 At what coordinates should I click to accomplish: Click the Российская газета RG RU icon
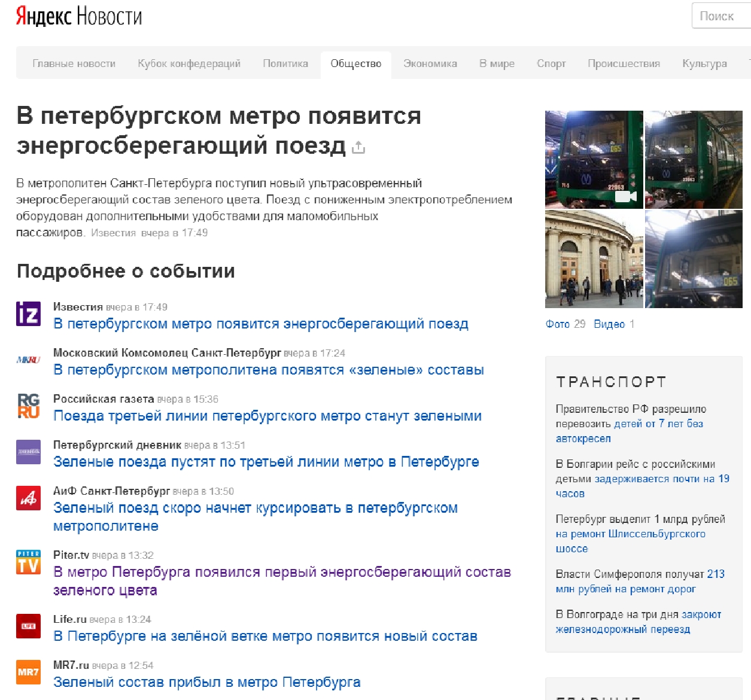click(28, 406)
